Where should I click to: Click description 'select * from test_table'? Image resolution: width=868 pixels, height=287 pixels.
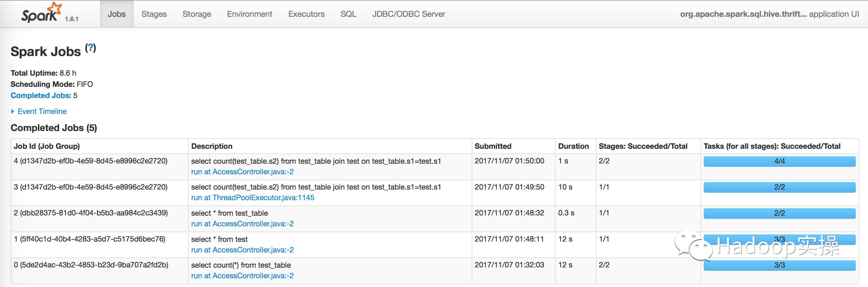(x=229, y=213)
